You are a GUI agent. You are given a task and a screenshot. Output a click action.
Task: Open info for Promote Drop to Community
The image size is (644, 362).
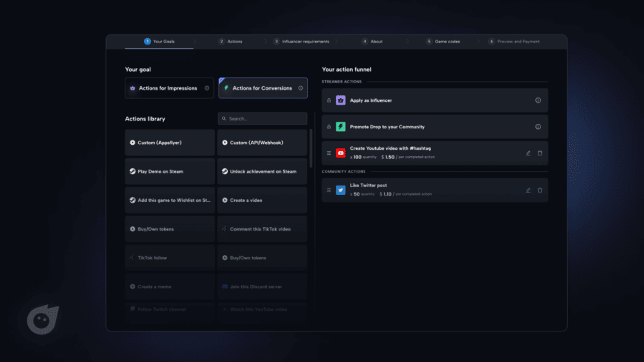[538, 127]
